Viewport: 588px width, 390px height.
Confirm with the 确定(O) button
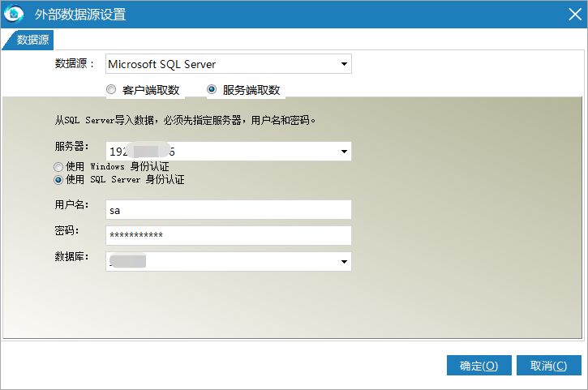tap(479, 366)
